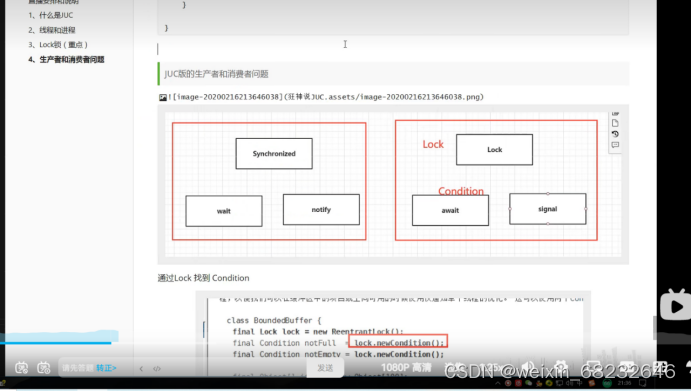Click the text 通过Lock 找到 Condition
The height and width of the screenshot is (391, 692).
pyautogui.click(x=203, y=278)
